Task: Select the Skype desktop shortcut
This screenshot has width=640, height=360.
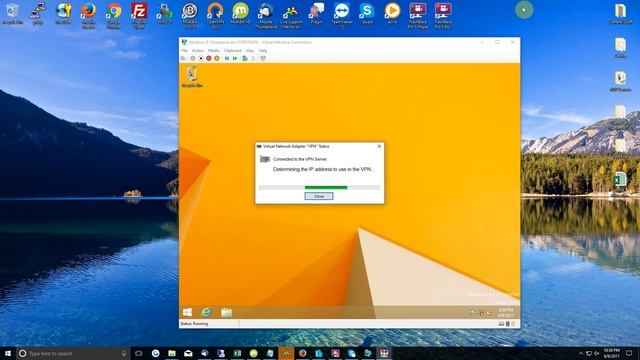Action: (367, 14)
